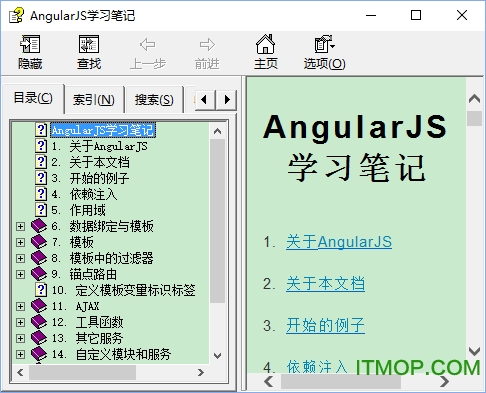Click purple book icon for 自定义模块和服务
This screenshot has width=486, height=393.
[x=39, y=354]
